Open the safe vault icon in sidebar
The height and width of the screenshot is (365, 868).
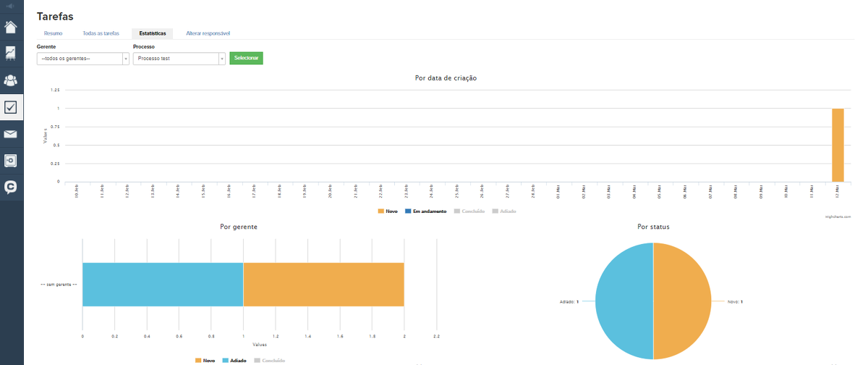[x=11, y=160]
